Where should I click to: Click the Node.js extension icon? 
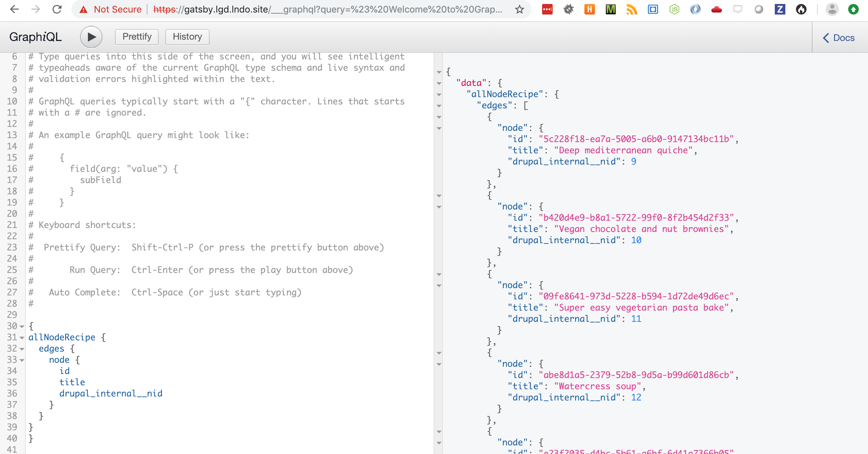(674, 10)
